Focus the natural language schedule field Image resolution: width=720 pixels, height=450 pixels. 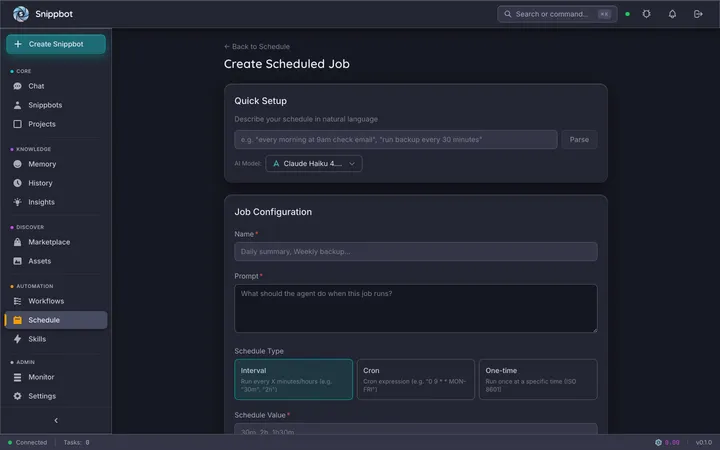pyautogui.click(x=396, y=140)
